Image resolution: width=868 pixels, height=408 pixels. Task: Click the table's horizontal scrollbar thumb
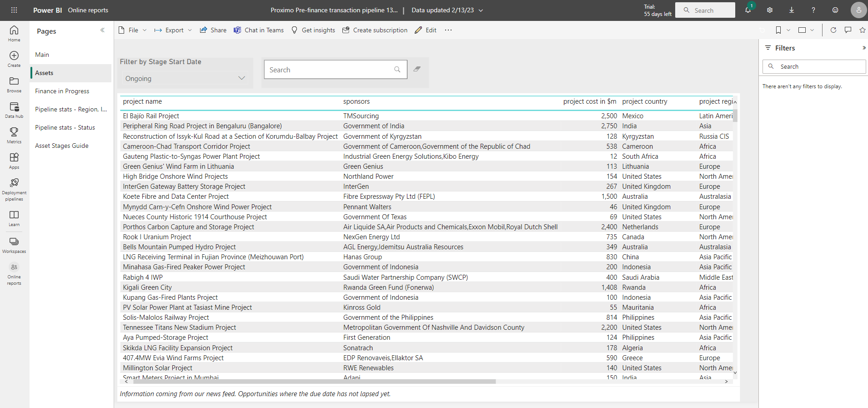pos(314,382)
